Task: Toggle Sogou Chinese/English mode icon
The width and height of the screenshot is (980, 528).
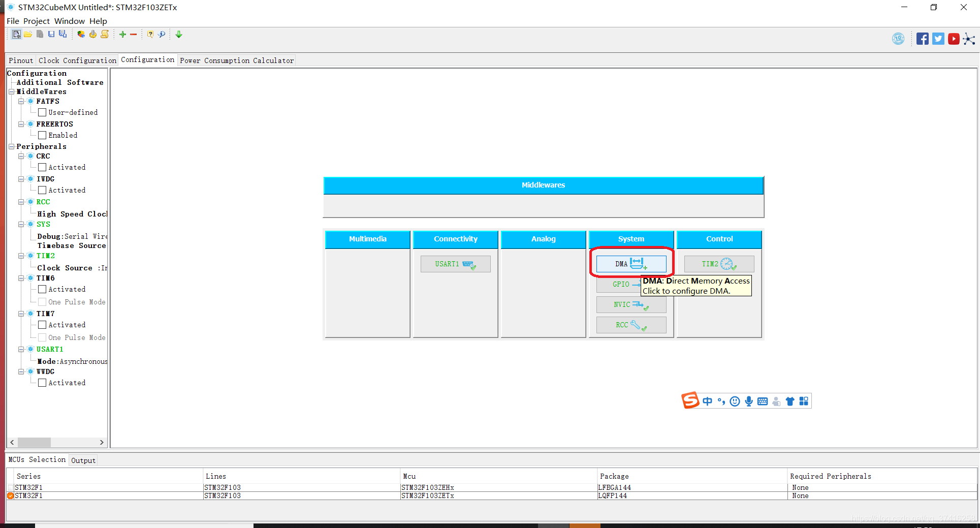Action: click(x=707, y=401)
